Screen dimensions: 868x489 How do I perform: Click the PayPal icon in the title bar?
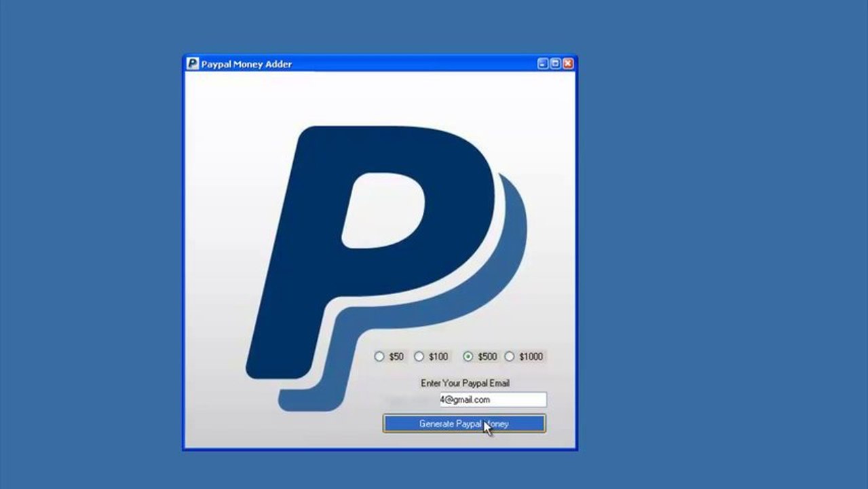193,64
